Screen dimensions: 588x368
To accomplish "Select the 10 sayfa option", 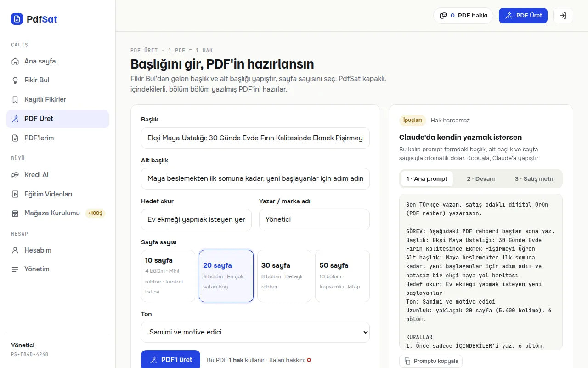I will [168, 276].
